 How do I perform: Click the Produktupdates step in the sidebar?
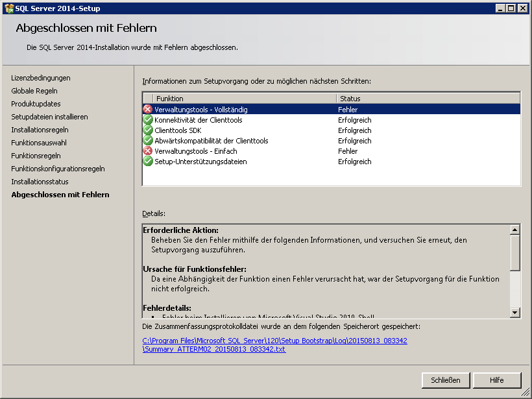(36, 104)
